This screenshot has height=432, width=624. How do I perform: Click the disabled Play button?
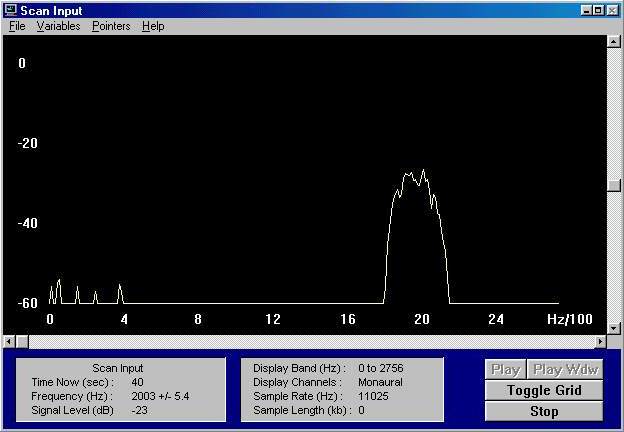505,370
